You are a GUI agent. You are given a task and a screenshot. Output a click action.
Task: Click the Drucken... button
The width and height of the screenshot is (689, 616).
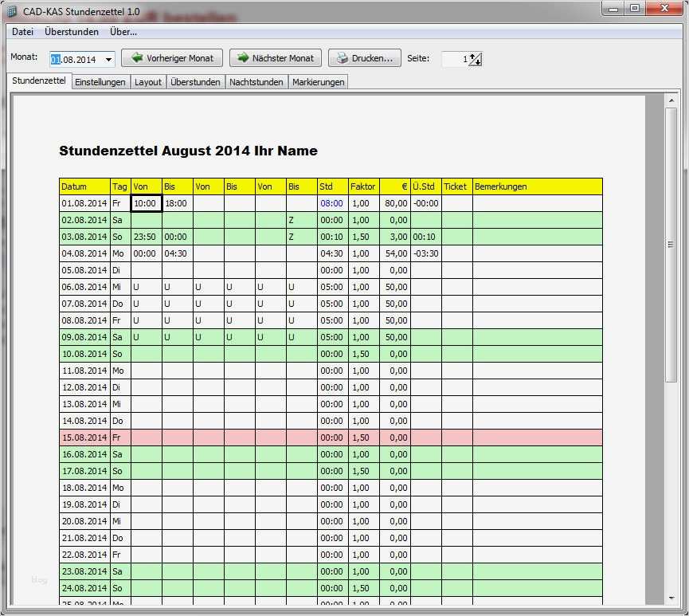[368, 57]
